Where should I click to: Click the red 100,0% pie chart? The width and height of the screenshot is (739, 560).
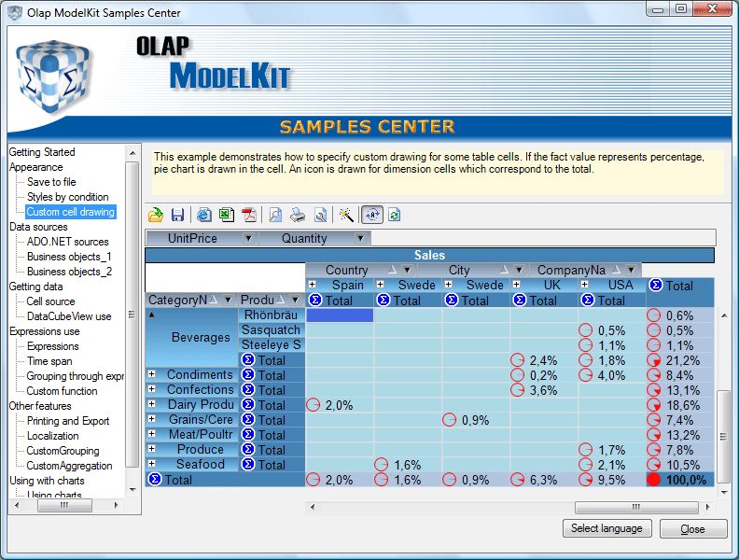tap(654, 480)
